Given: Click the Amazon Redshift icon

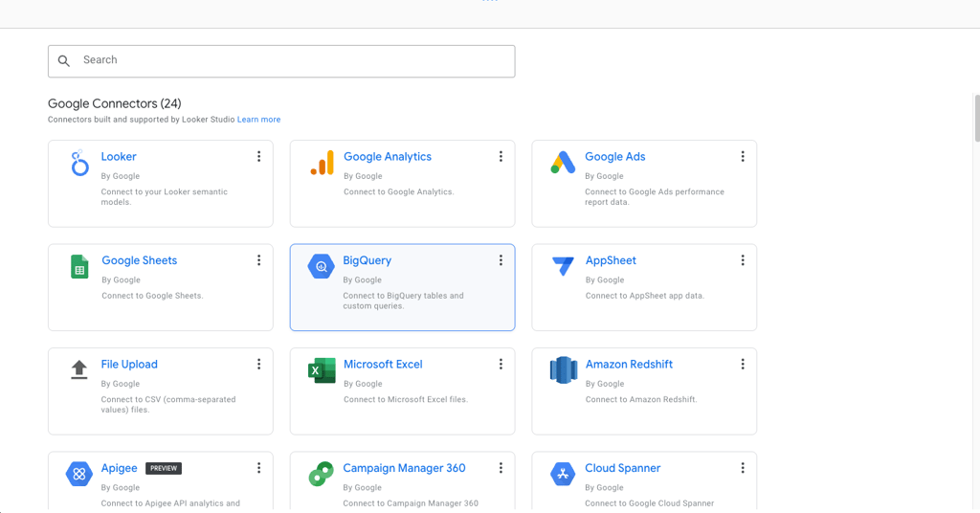Looking at the screenshot, I should tap(564, 370).
